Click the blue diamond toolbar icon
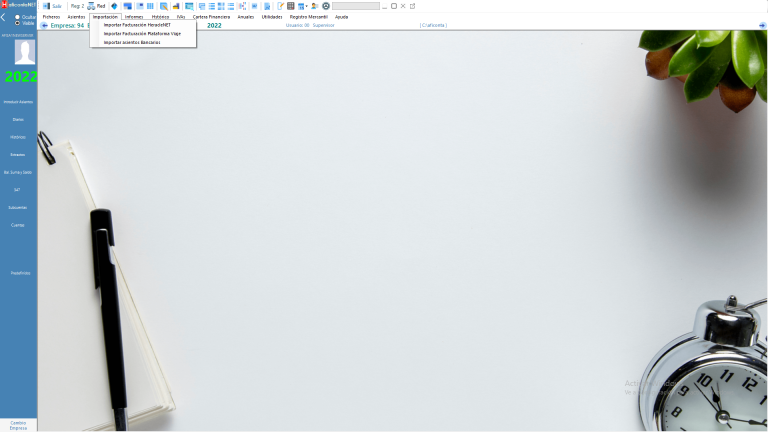Viewport: 768px width, 432px height. pos(114,6)
